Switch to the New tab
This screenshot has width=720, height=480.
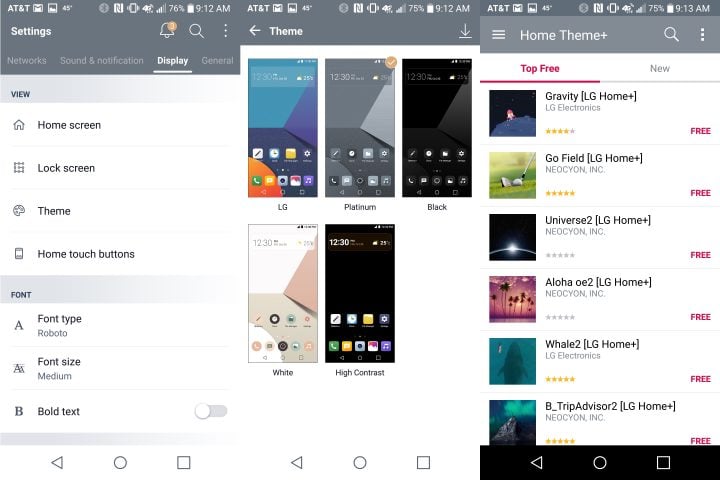pos(660,68)
